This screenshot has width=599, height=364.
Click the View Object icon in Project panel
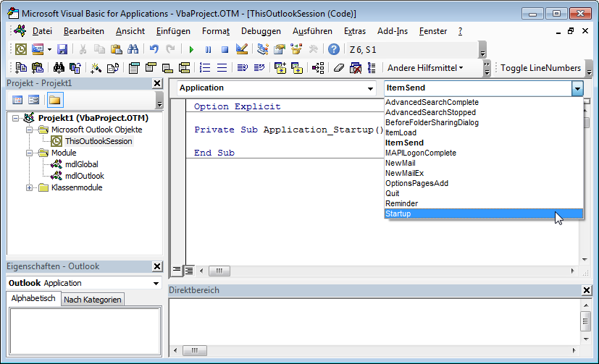pyautogui.click(x=33, y=101)
